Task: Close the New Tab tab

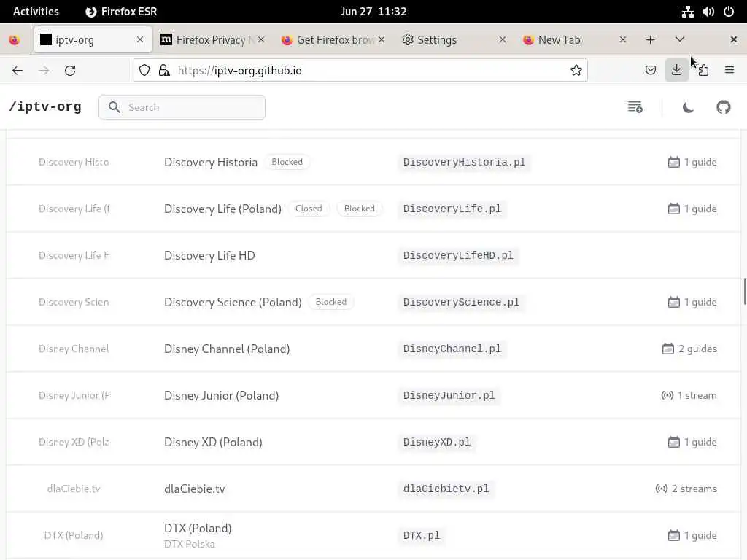Action: coord(623,40)
